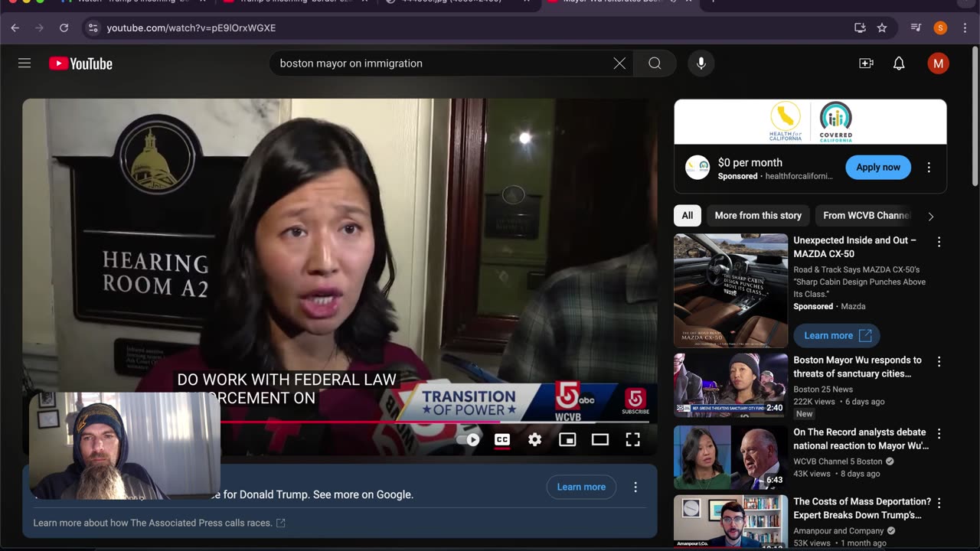This screenshot has height=551, width=980.
Task: Open options for Costs of Mass Deportation video
Action: [x=939, y=504]
